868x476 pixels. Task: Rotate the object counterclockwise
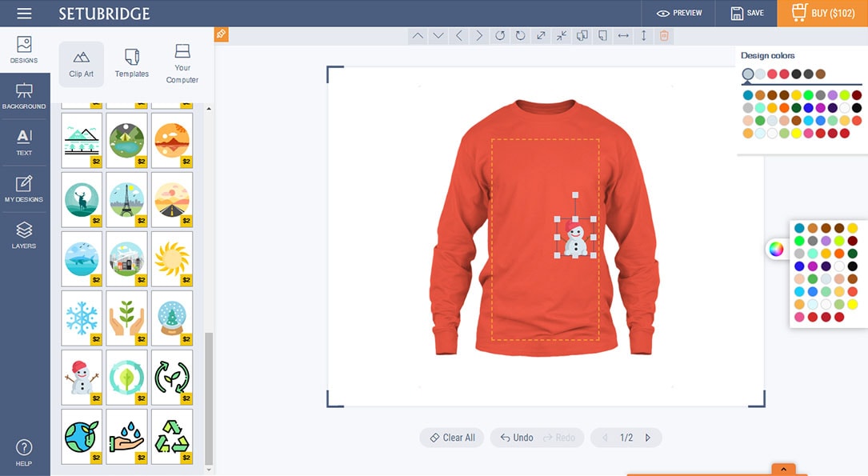tap(500, 36)
